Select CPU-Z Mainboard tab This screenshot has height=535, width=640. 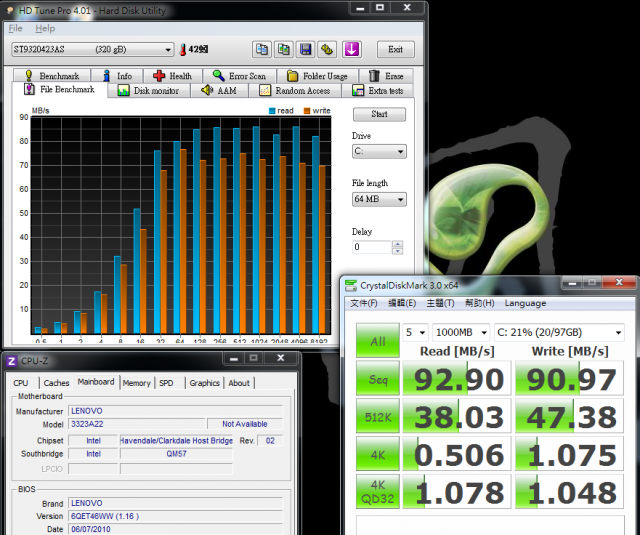coord(96,382)
